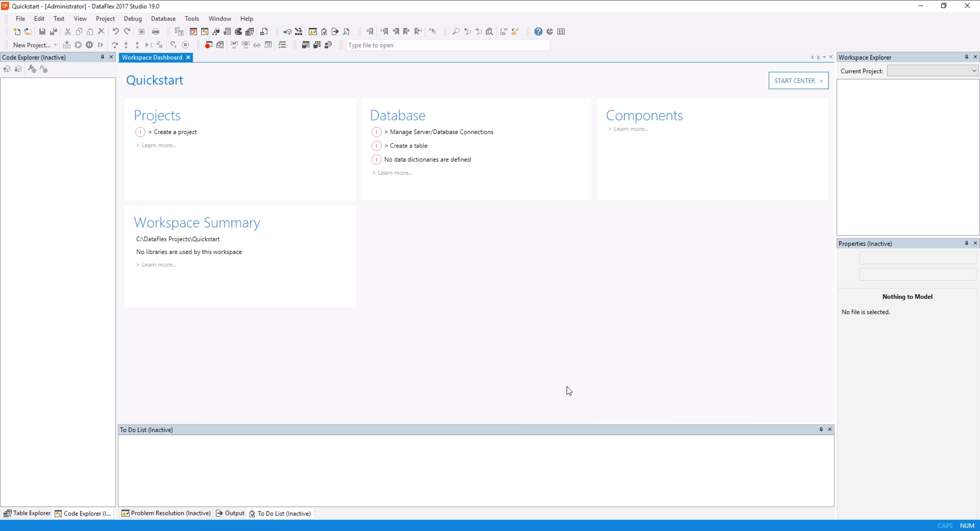Toggle pin on To Do List panel

click(x=821, y=429)
